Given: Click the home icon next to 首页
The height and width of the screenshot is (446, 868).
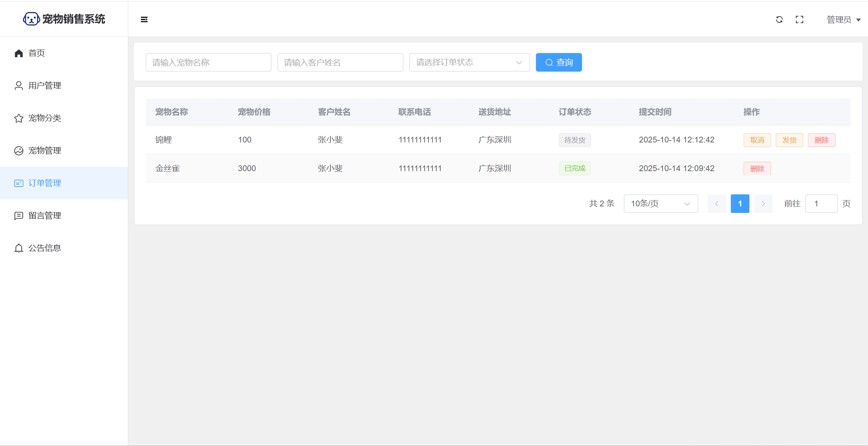Looking at the screenshot, I should [19, 53].
